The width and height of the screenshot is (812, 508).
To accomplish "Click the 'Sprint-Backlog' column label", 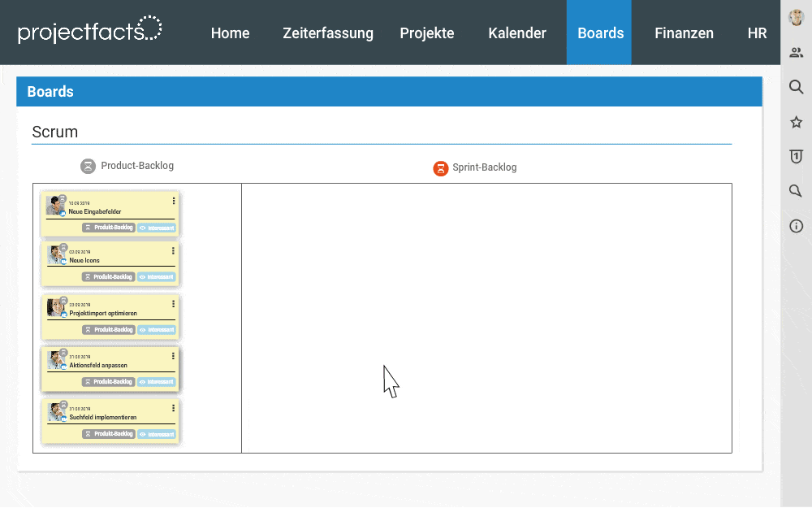I will 485,167.
